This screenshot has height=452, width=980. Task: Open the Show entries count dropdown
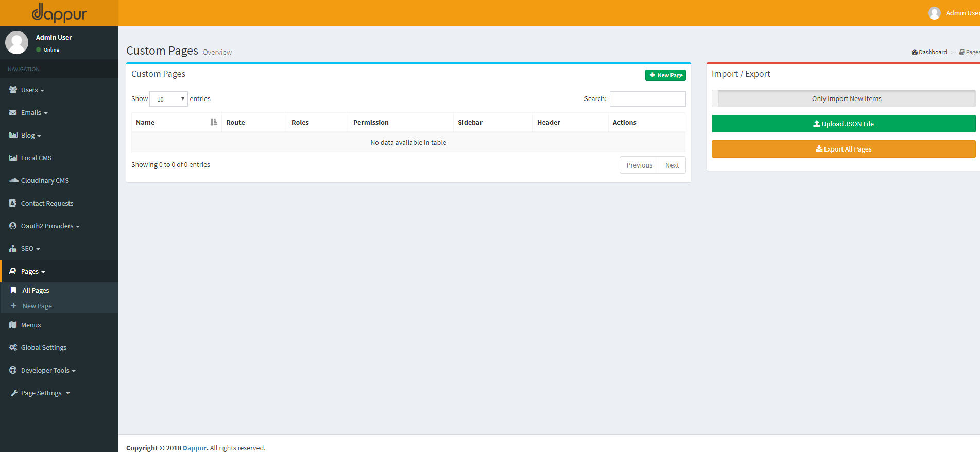click(168, 99)
